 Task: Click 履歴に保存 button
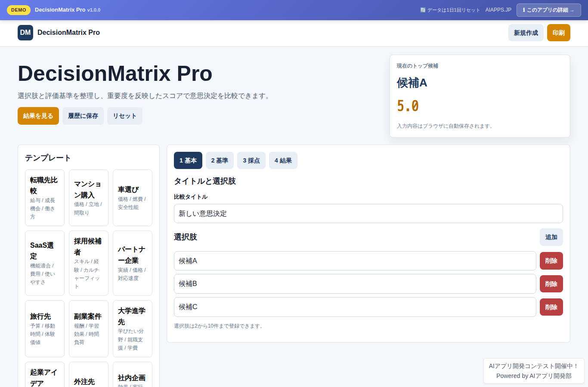click(x=83, y=116)
